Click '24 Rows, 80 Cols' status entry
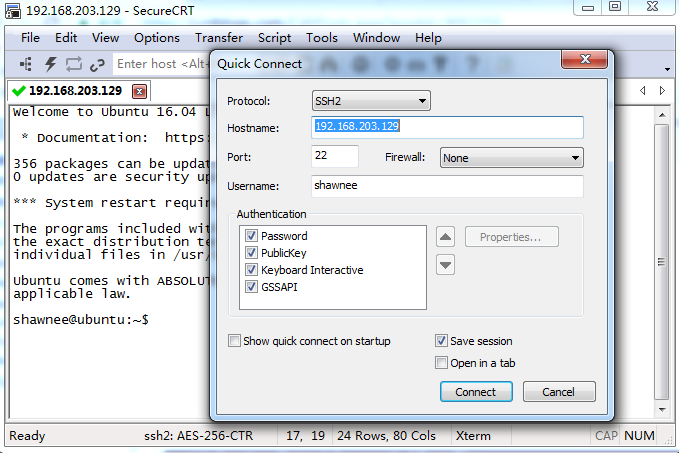Image resolution: width=679 pixels, height=453 pixels. point(386,435)
